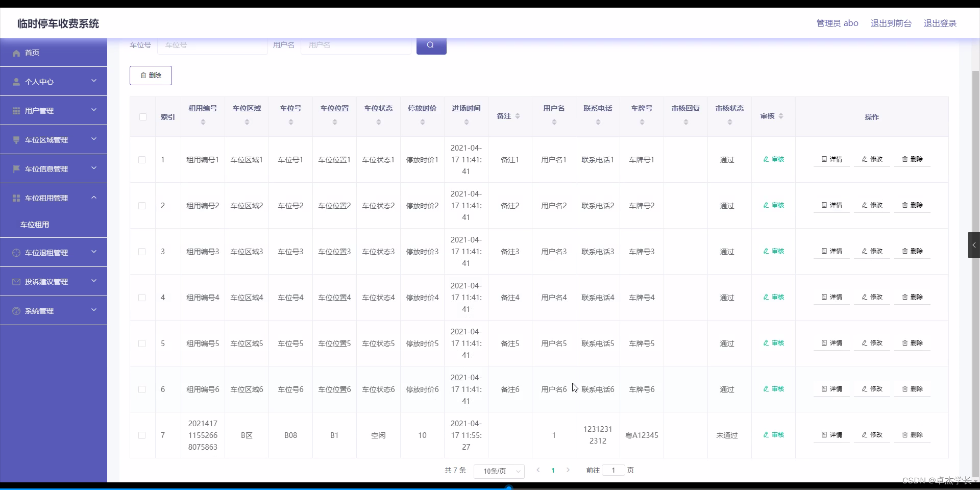Click 退出登录 logout link
This screenshot has height=490, width=980.
940,23
